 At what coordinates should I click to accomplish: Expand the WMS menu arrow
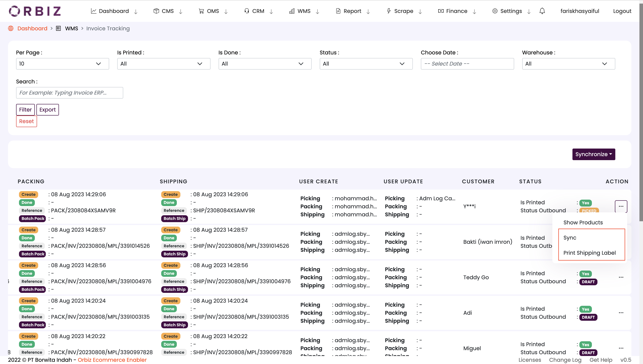point(317,12)
